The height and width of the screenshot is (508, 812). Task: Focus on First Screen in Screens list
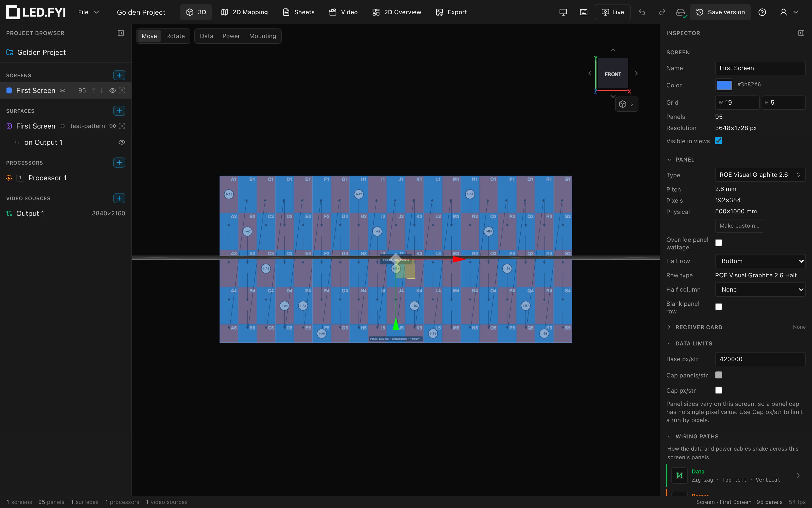tap(122, 90)
